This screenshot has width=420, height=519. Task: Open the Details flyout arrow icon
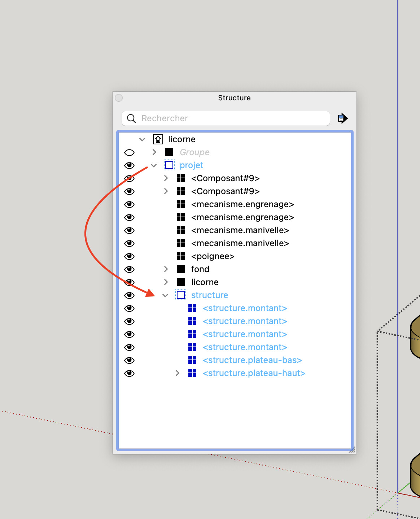click(342, 118)
